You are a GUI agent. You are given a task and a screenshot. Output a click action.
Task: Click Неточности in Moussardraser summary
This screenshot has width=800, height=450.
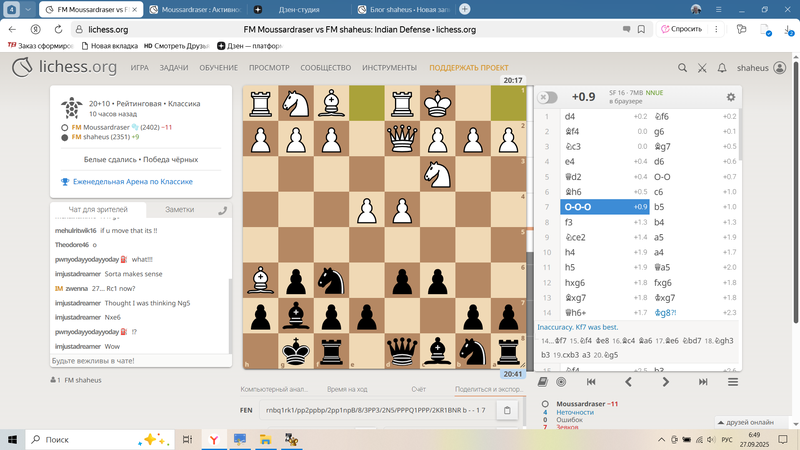574,412
